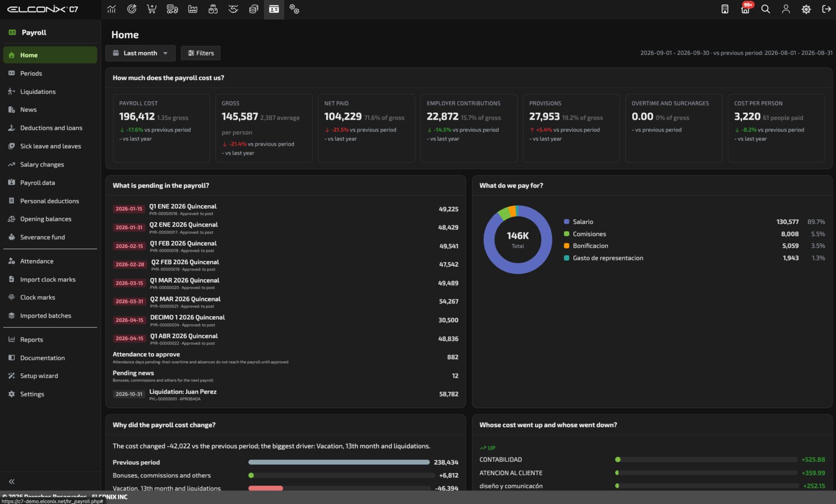This screenshot has width=836, height=504.
Task: Open Liquidations in the sidebar
Action: point(50,92)
